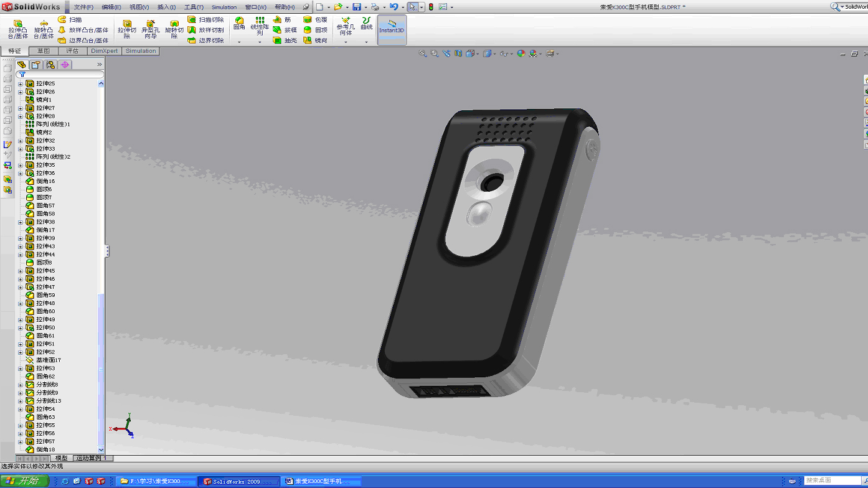The height and width of the screenshot is (488, 868).
Task: Toggle Instant3D mode
Action: 392,29
